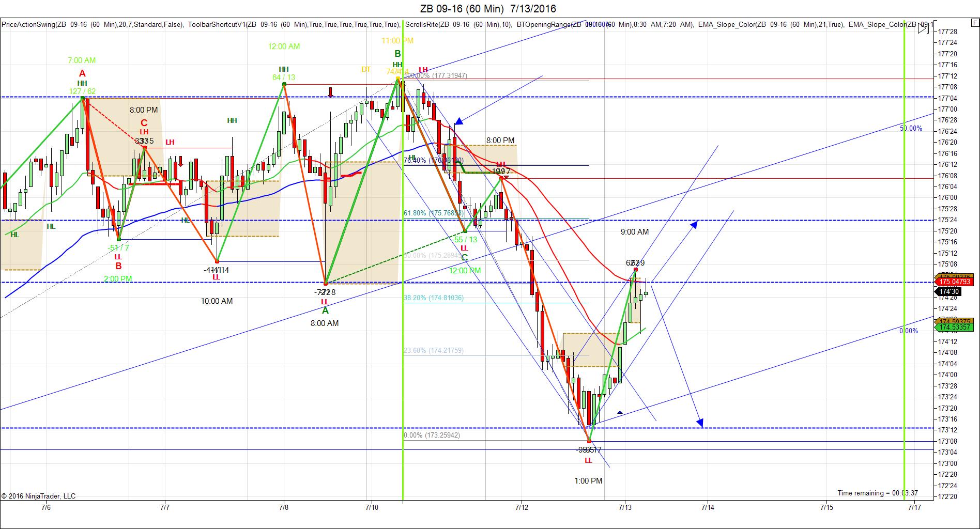Click the first EMA_Slope_Color indicator label
This screenshot has width=980, height=529.
click(x=771, y=24)
